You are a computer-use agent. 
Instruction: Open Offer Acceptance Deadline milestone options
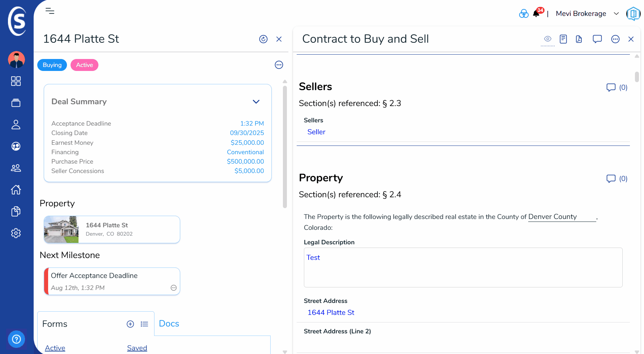pyautogui.click(x=174, y=288)
